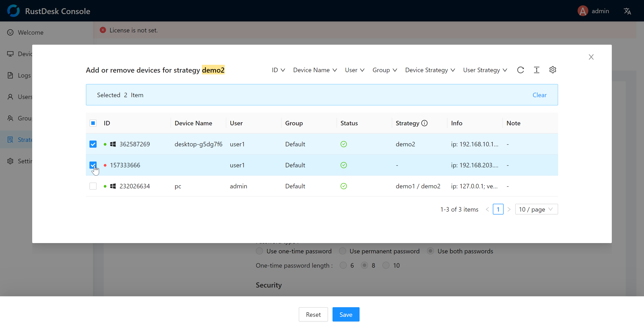The width and height of the screenshot is (644, 332).
Task: Click Clear to deselect items
Action: pos(539,95)
